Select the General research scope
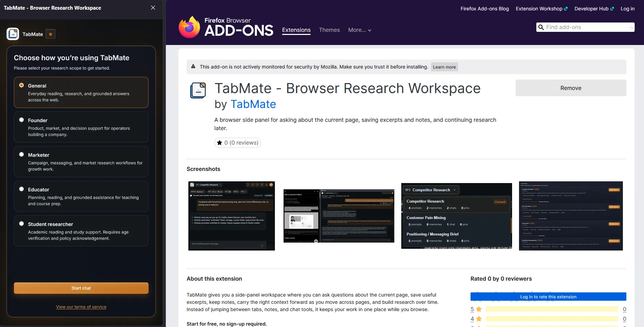 click(x=81, y=92)
